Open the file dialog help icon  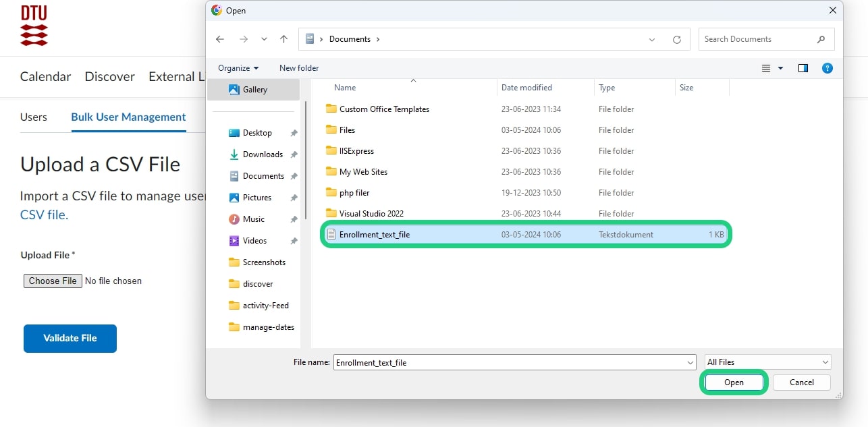(827, 68)
